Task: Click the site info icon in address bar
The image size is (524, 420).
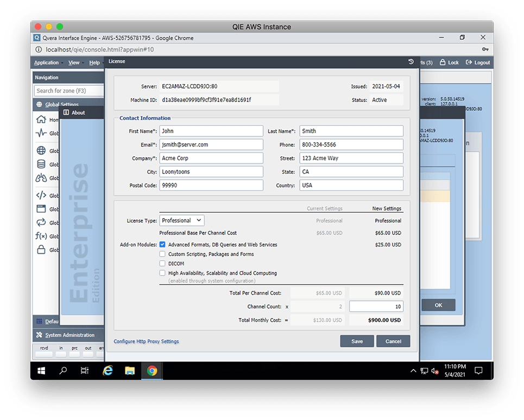Action: tap(39, 49)
